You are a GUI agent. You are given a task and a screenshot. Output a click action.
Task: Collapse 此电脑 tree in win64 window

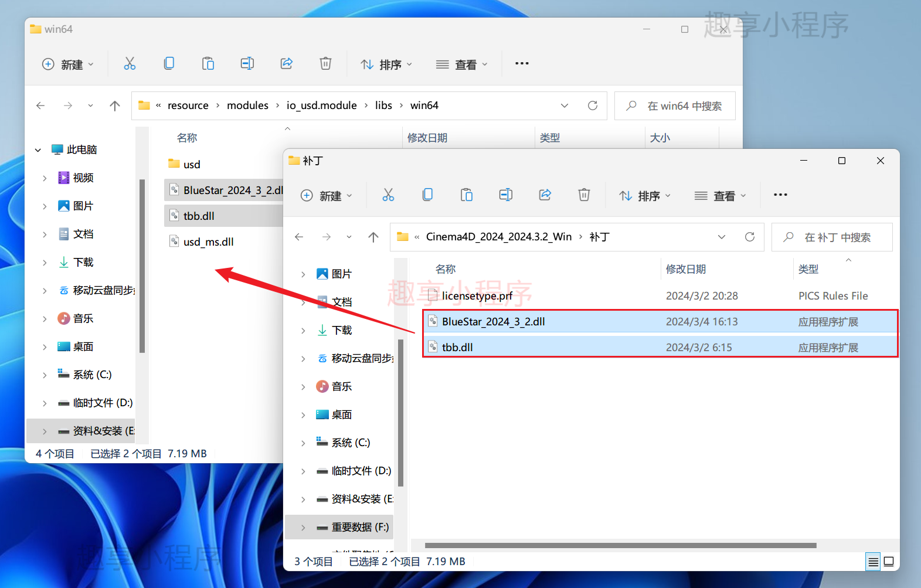38,150
